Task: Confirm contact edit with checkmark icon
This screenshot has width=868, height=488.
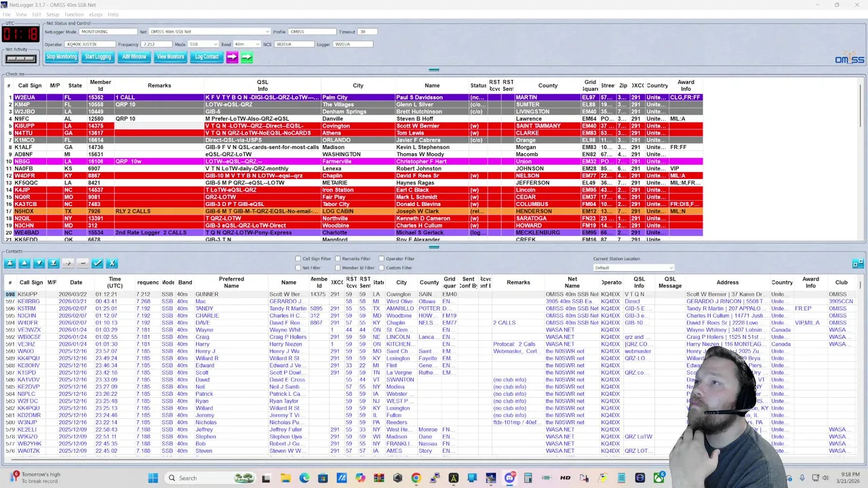Action: tap(98, 263)
